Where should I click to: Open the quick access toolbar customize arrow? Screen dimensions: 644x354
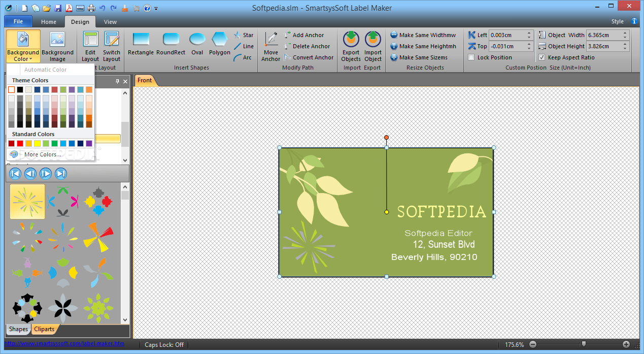156,9
